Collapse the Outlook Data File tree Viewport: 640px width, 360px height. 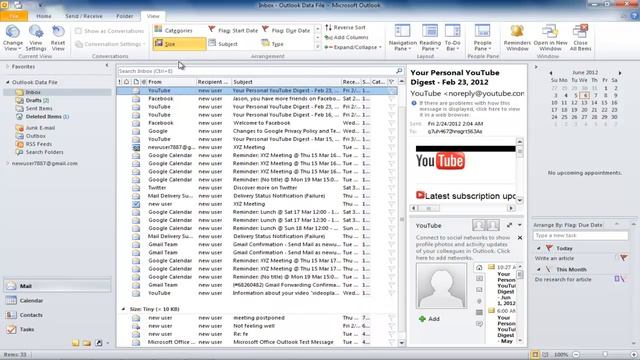point(7,82)
